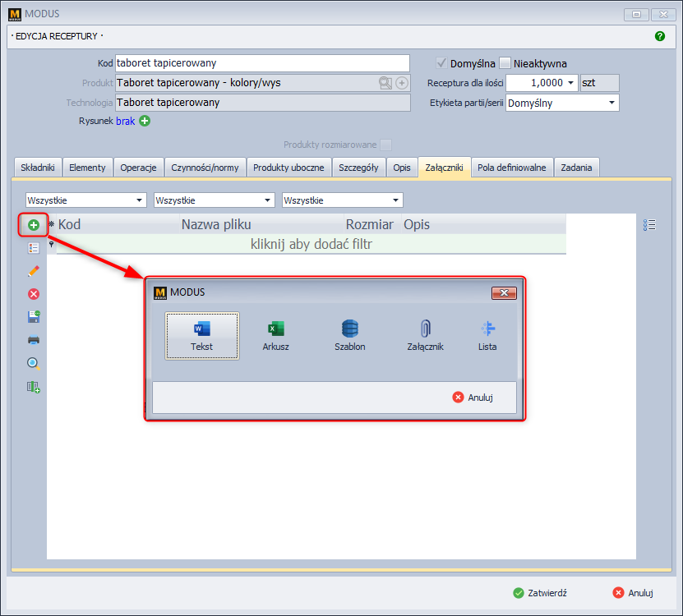Image resolution: width=683 pixels, height=616 pixels.
Task: Select the Załącznik paperclip option
Action: 424,335
